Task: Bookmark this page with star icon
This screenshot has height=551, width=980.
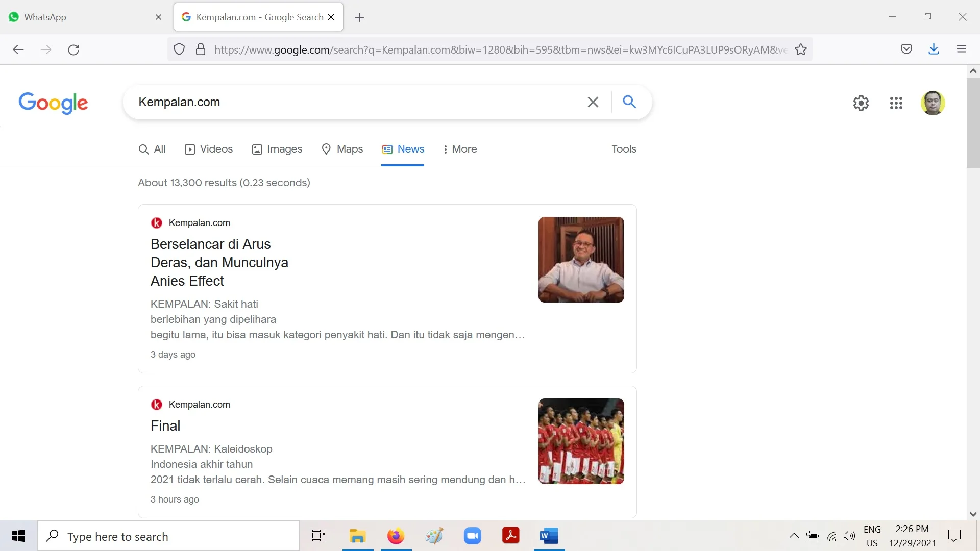Action: [801, 49]
